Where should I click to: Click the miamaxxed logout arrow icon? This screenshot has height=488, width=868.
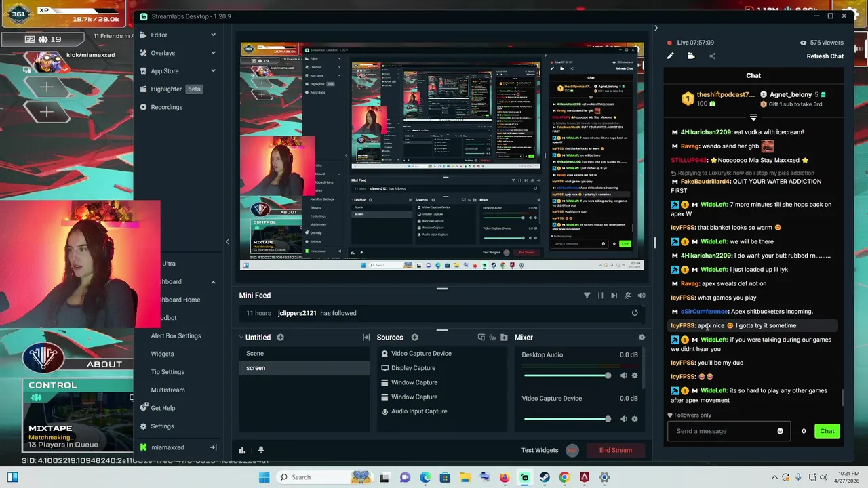coord(213,447)
